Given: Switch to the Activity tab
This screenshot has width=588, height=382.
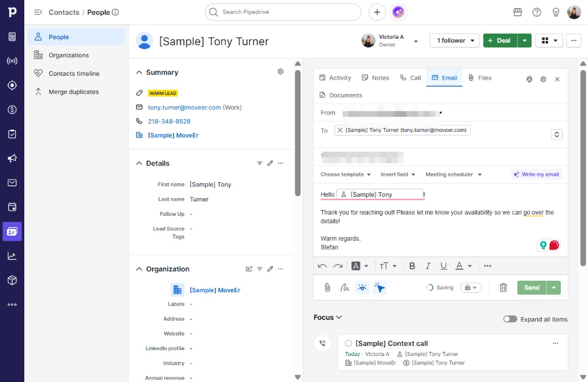Looking at the screenshot, I should point(335,78).
